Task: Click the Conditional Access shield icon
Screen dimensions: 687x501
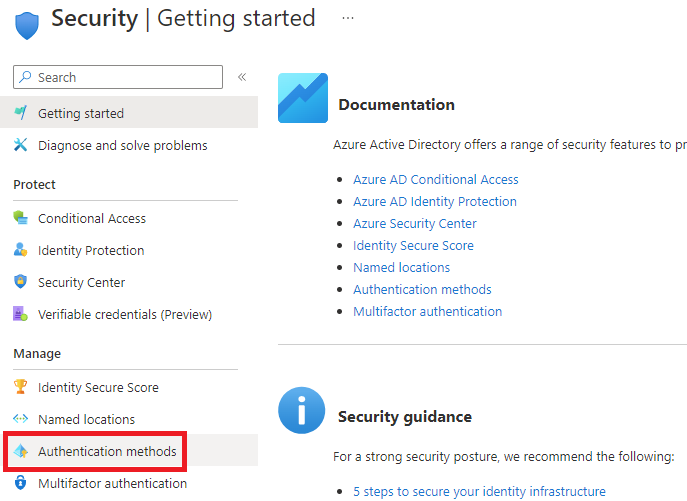Action: tap(20, 218)
